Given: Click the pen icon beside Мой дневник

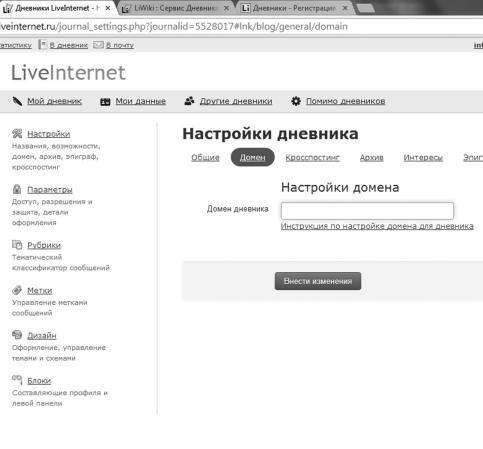Looking at the screenshot, I should click(x=17, y=101).
